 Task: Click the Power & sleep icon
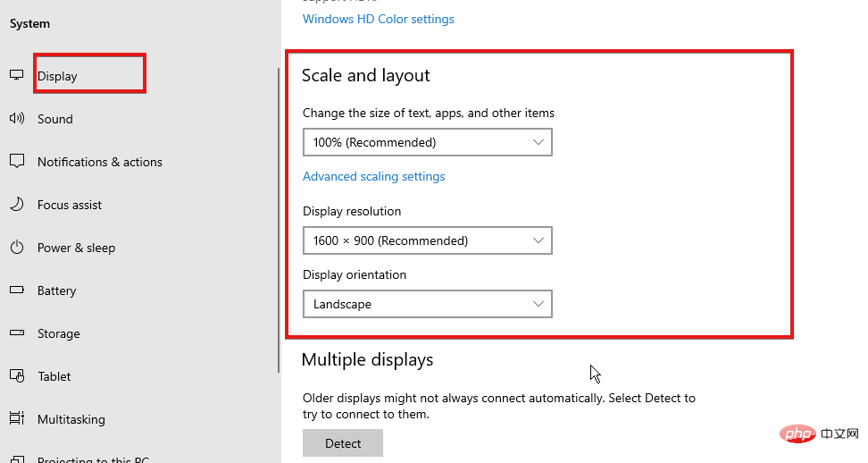pos(17,247)
